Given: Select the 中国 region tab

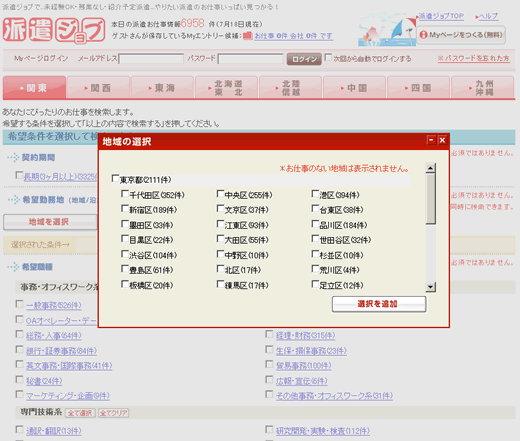Looking at the screenshot, I should point(354,88).
